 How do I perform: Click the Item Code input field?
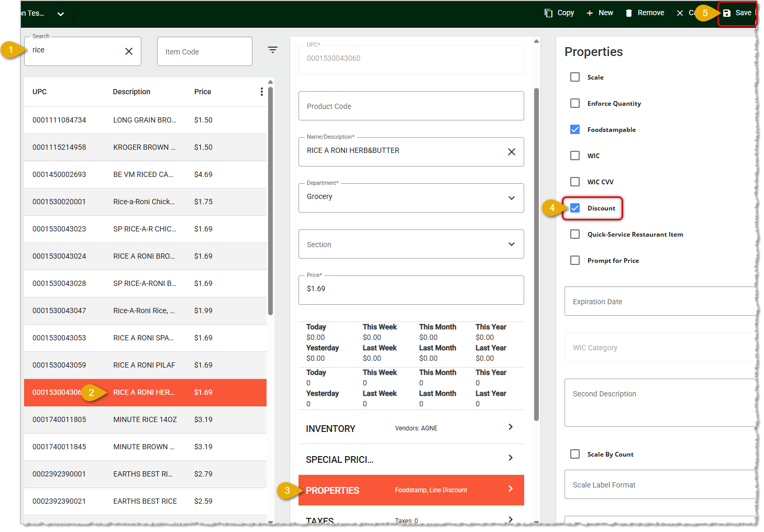(205, 51)
